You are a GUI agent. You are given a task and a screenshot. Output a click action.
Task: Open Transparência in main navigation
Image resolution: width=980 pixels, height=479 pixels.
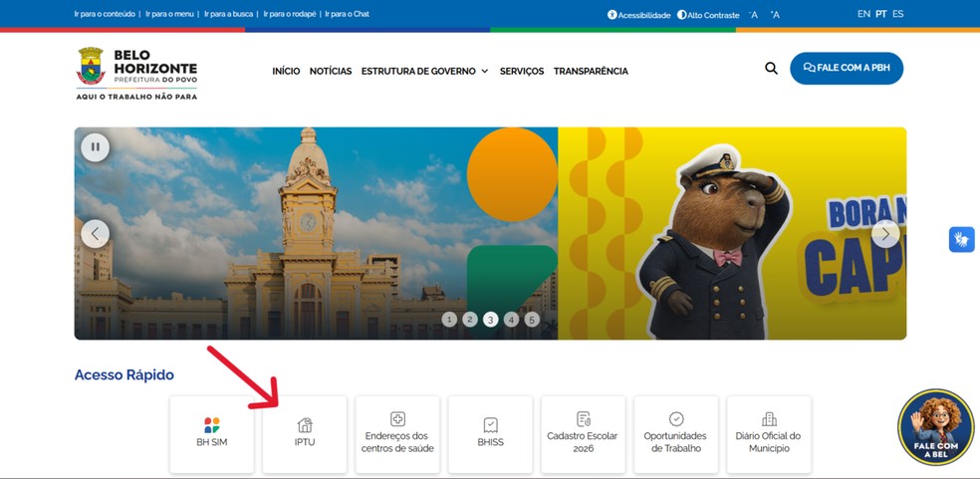point(591,72)
